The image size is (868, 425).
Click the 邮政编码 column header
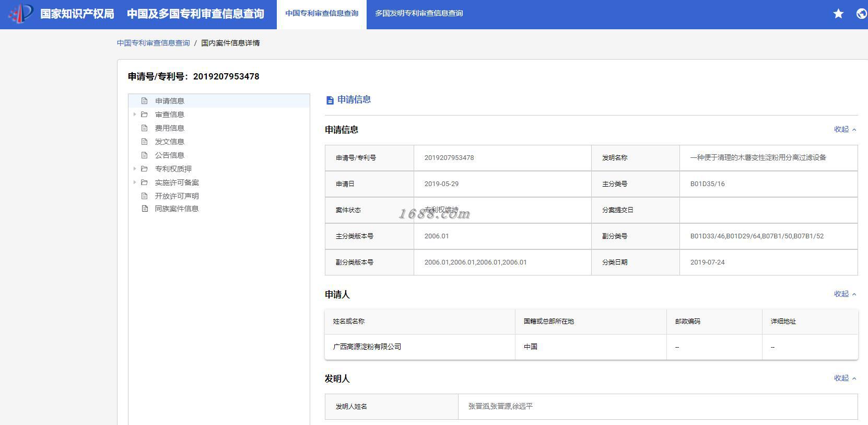click(687, 321)
